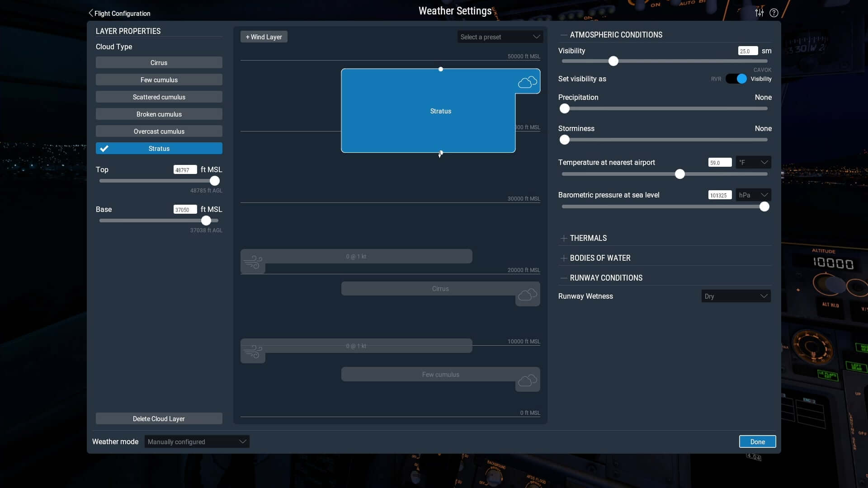The image size is (868, 488).
Task: Select the Cirrus layer cloud icon
Action: (x=527, y=296)
